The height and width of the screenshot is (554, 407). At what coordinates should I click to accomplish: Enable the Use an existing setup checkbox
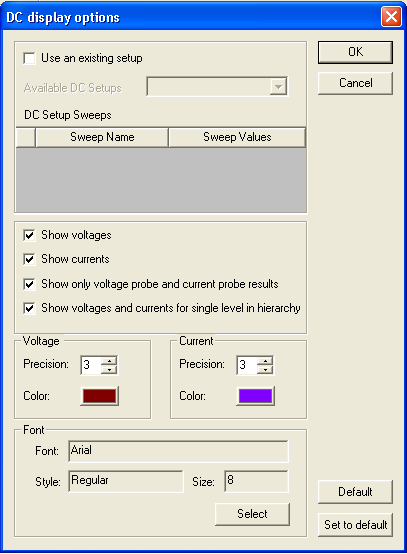pos(29,58)
